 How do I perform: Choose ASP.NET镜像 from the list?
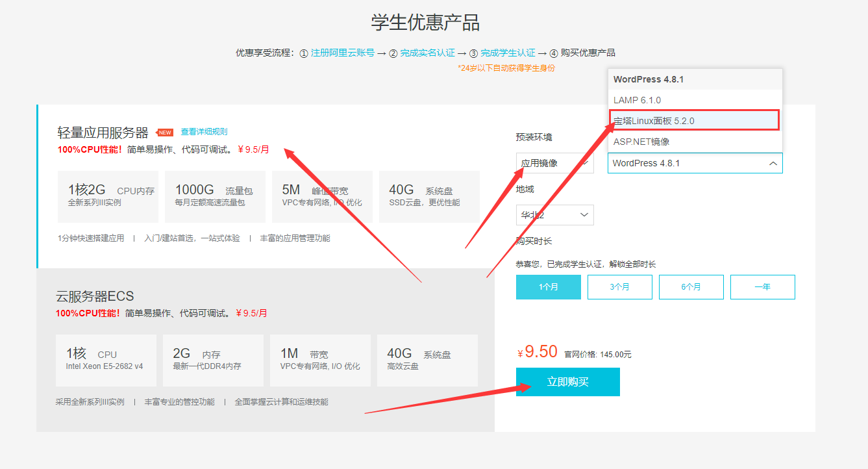point(695,141)
